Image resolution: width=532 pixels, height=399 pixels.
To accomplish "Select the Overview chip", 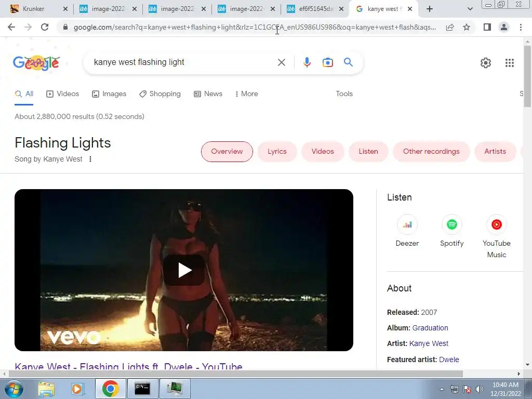I will pyautogui.click(x=227, y=152).
